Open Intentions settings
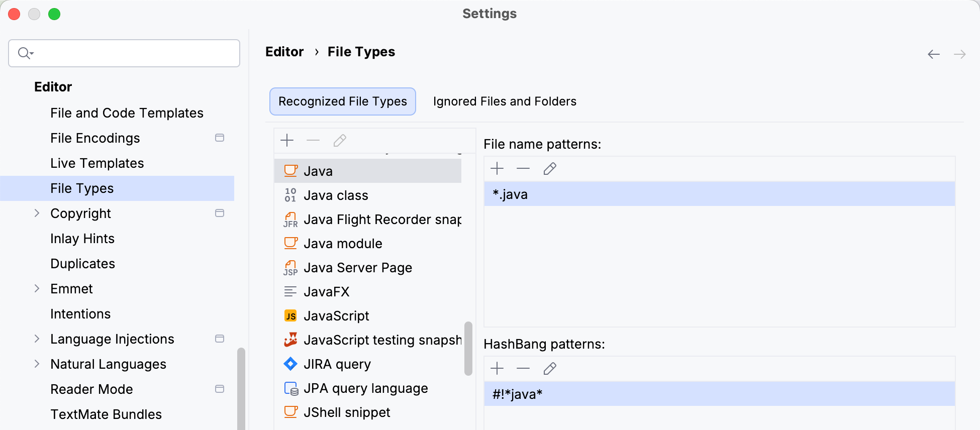The image size is (980, 430). tap(80, 314)
